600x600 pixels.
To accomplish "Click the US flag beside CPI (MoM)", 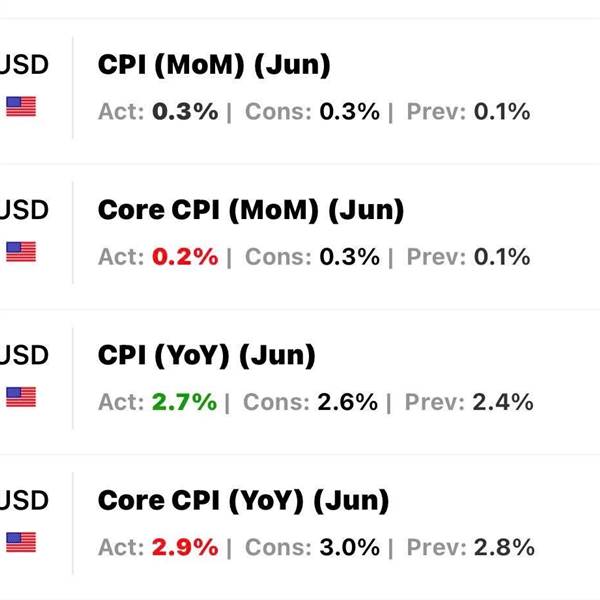I will point(21,106).
